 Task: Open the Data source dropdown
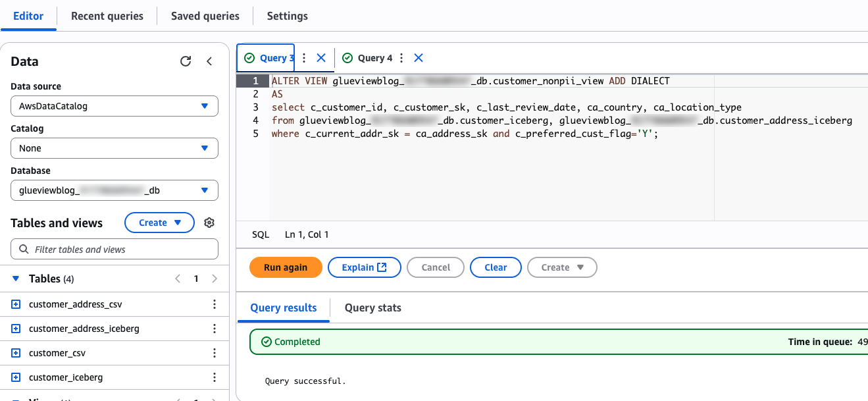click(x=115, y=106)
